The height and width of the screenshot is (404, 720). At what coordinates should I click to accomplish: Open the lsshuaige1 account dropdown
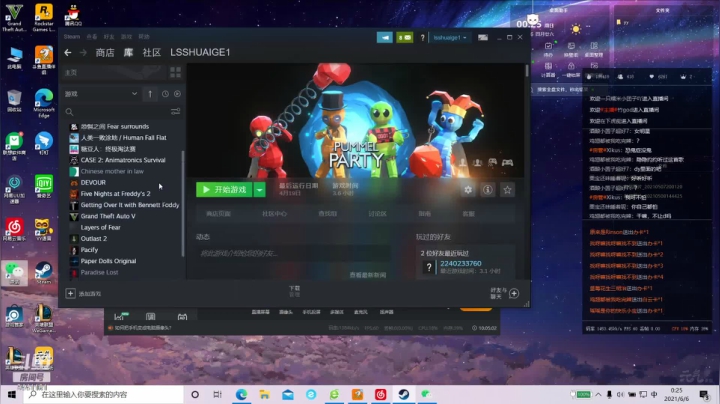point(450,38)
